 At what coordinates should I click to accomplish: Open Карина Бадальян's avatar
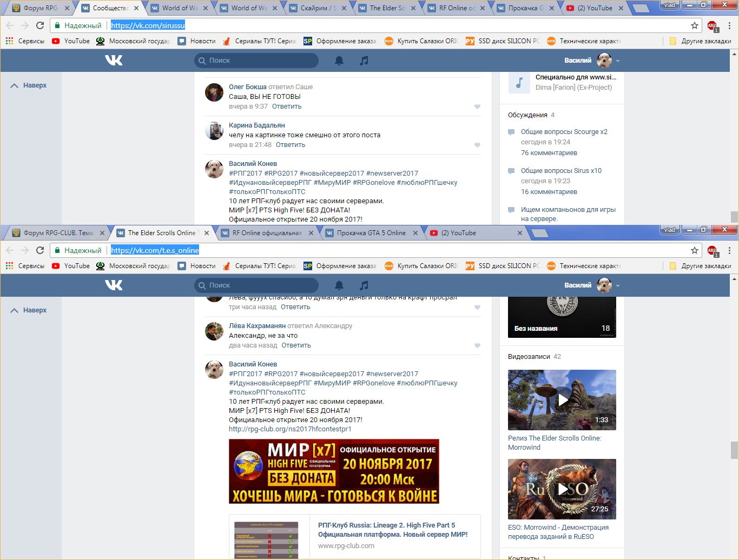[214, 131]
